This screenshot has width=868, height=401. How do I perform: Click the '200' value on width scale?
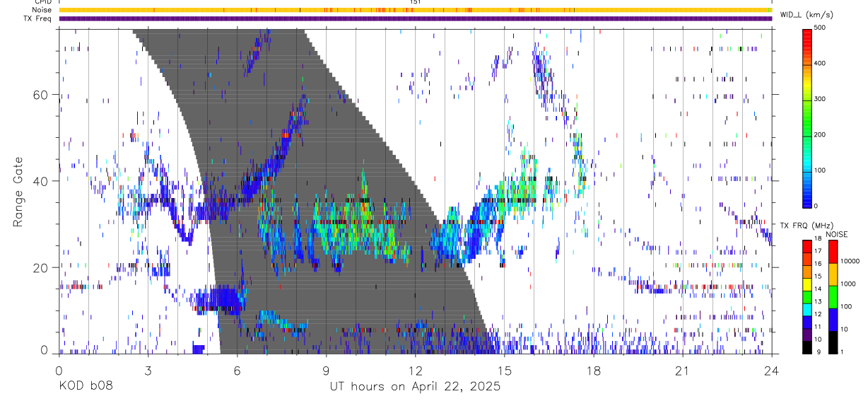pos(821,134)
